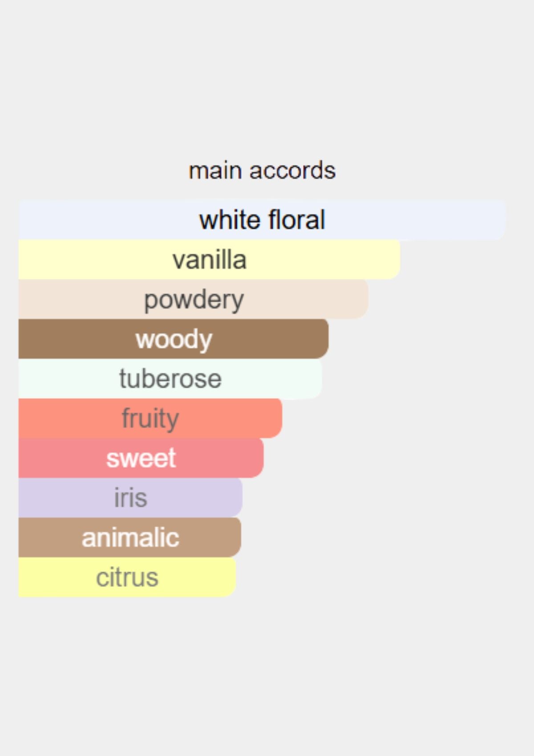Image resolution: width=534 pixels, height=756 pixels.
Task: Click the "iris" label text
Action: [x=130, y=497]
